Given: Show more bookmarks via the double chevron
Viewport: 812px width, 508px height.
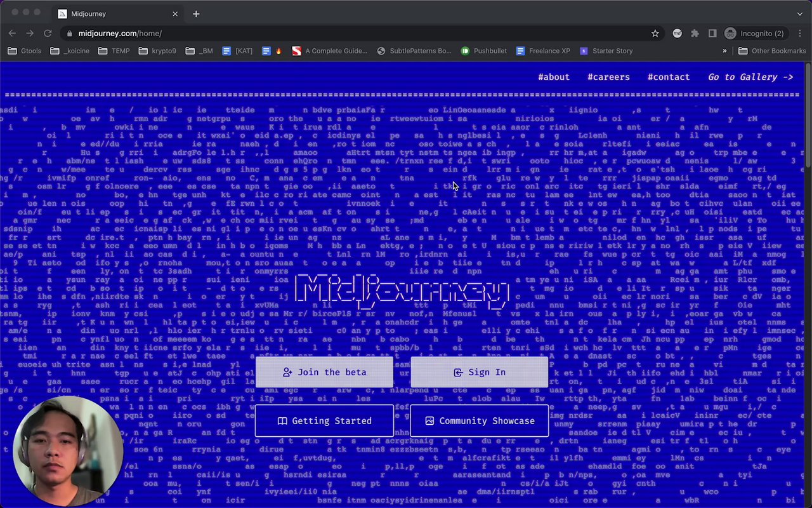Looking at the screenshot, I should (x=724, y=51).
